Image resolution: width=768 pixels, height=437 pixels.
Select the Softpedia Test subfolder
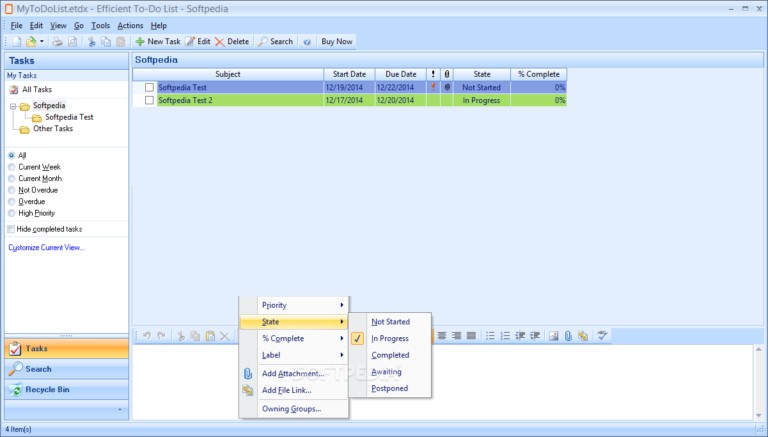[69, 117]
